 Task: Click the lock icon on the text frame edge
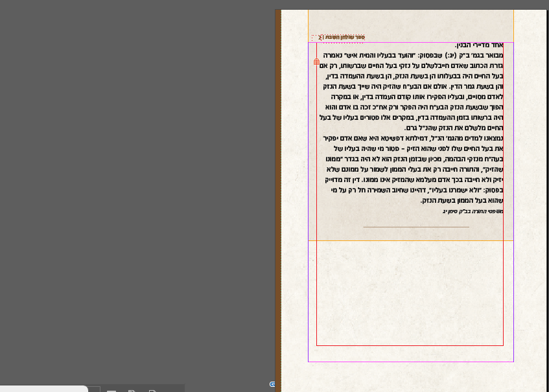[x=316, y=62]
